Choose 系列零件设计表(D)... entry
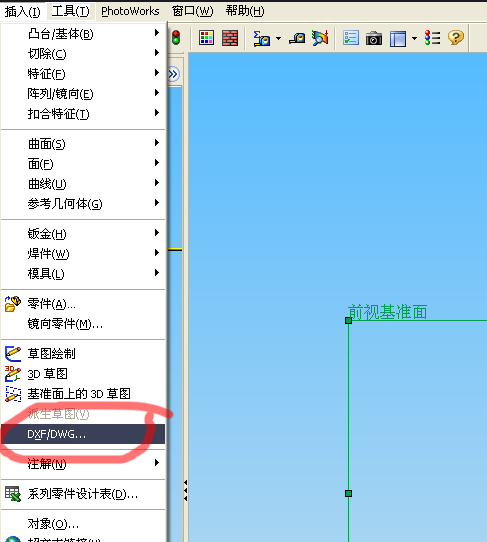The height and width of the screenshot is (542, 487). (x=83, y=494)
